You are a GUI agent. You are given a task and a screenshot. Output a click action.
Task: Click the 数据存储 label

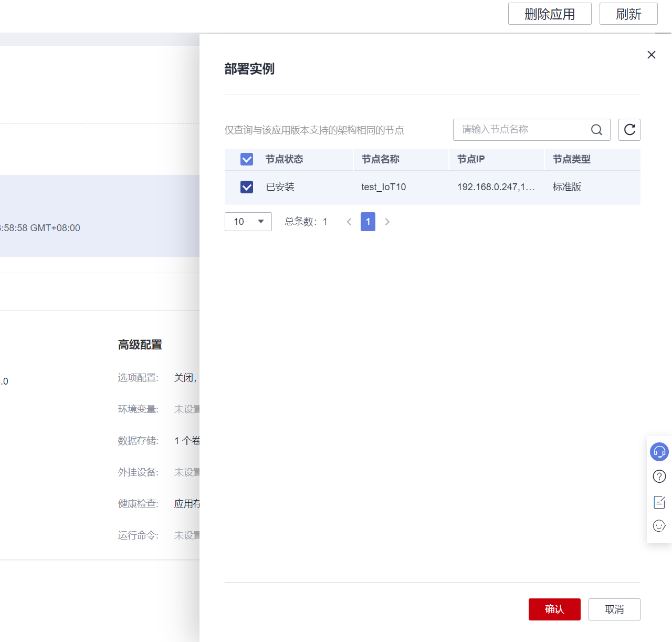tap(138, 441)
